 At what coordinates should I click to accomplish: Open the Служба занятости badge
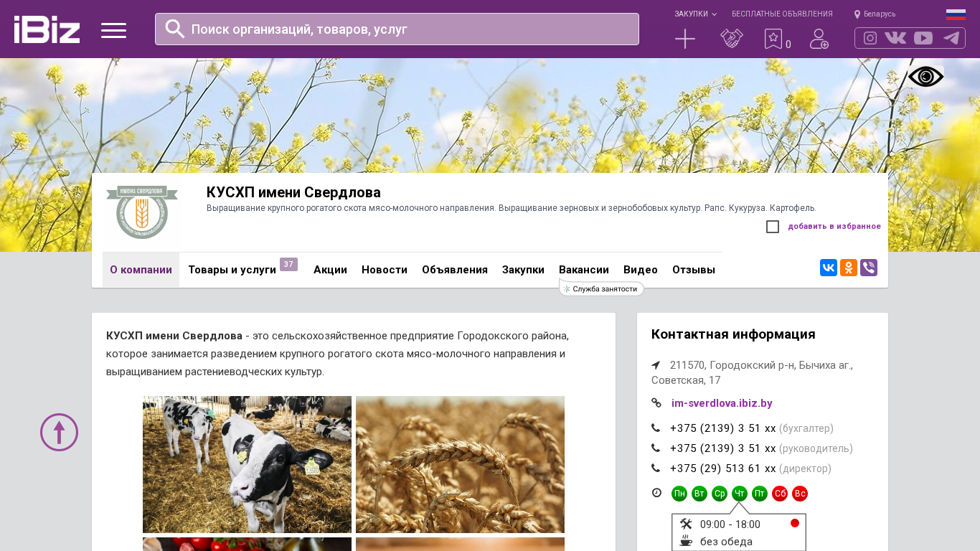[x=601, y=288]
